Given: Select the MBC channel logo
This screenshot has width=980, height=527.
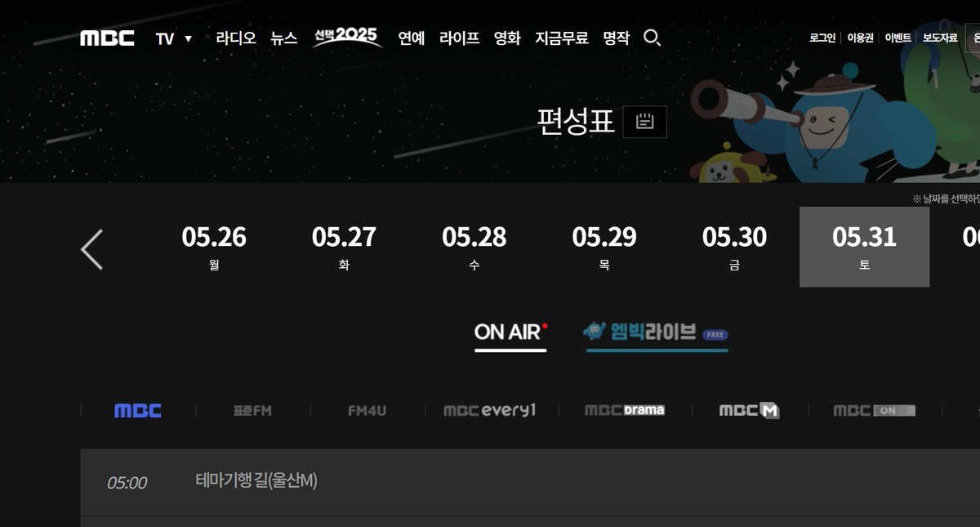Looking at the screenshot, I should (138, 410).
